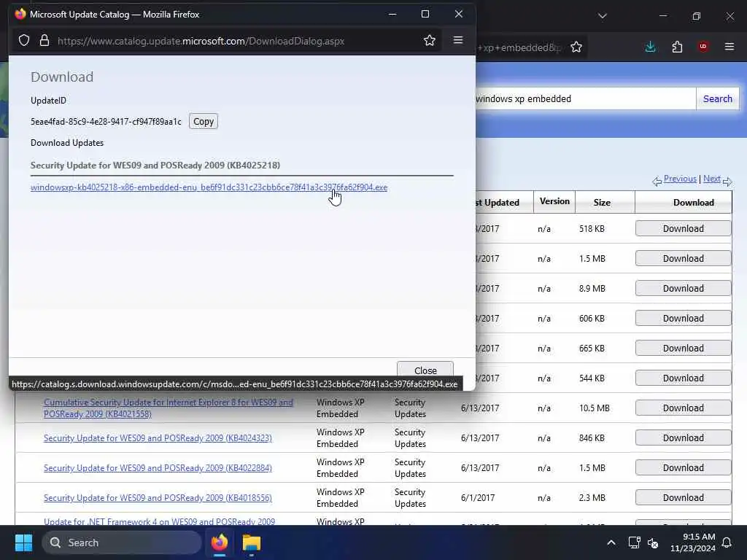Open the list all tabs chevron
747x560 pixels.
[x=602, y=16]
